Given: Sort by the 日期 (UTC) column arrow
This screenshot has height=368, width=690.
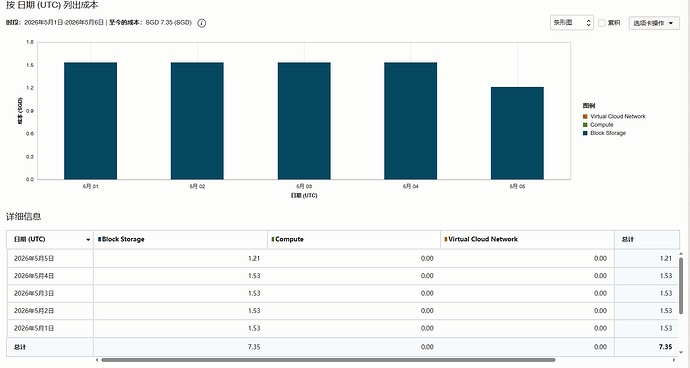Looking at the screenshot, I should pyautogui.click(x=88, y=240).
